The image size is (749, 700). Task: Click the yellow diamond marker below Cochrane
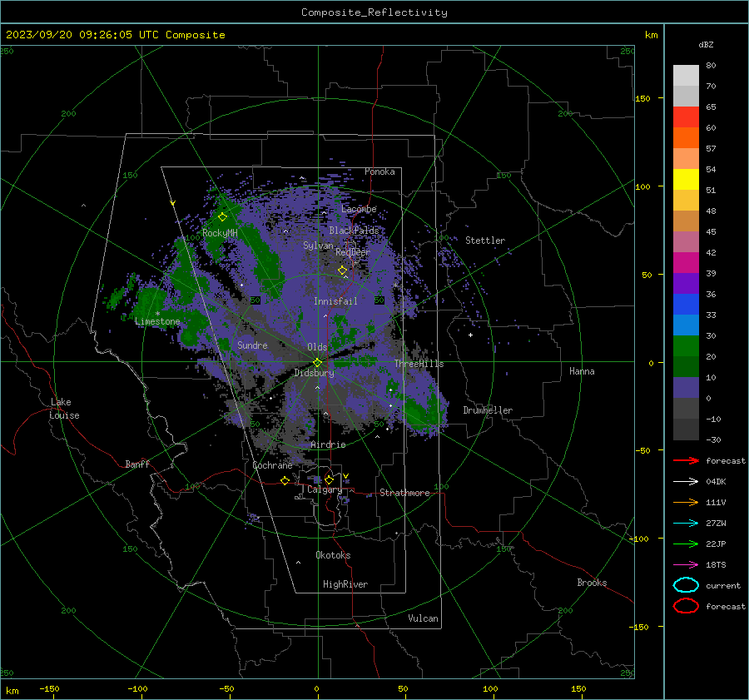coord(285,481)
